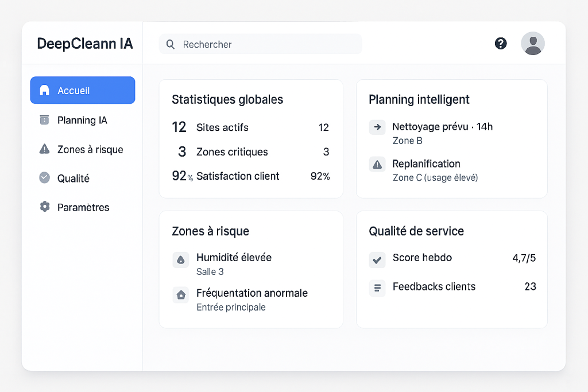
Task: Click the Zones à risque warning icon
Action: (x=44, y=149)
